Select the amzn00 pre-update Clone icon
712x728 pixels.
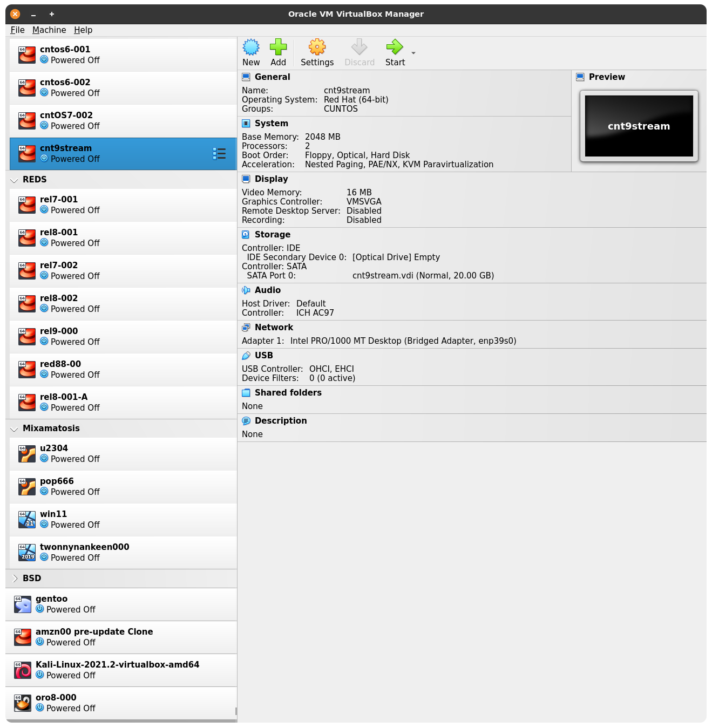[23, 637]
